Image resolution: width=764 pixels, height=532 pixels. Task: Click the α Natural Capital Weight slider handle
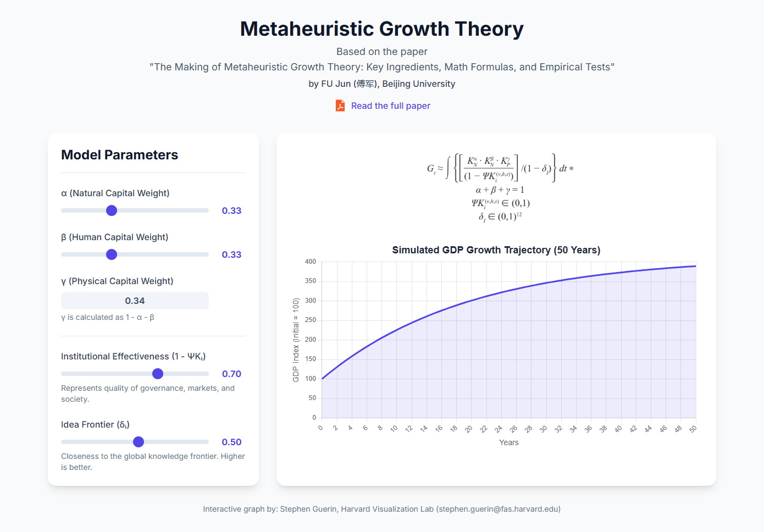112,210
